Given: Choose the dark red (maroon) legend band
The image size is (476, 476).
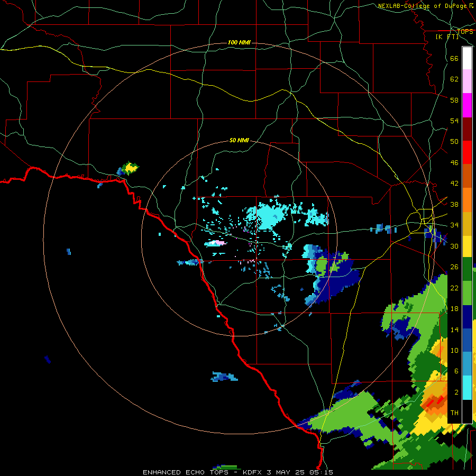Looking at the screenshot, I should [467, 130].
